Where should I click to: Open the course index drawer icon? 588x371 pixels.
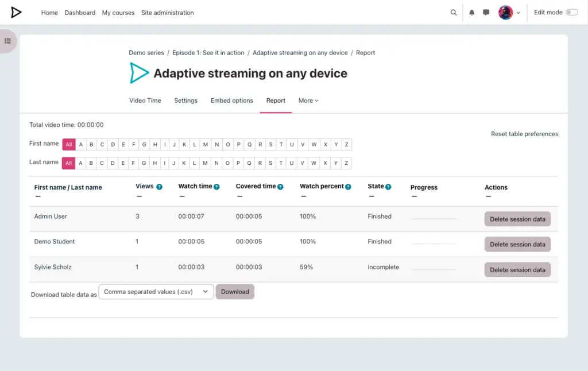pyautogui.click(x=7, y=41)
